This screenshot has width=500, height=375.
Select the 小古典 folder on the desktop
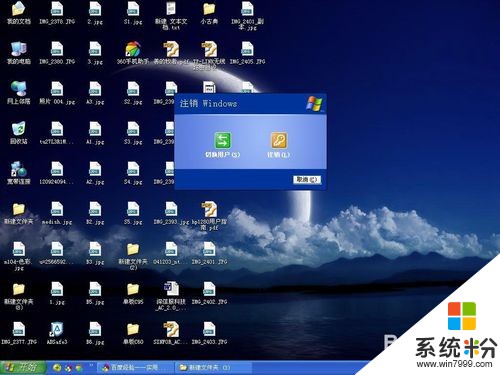tap(209, 9)
